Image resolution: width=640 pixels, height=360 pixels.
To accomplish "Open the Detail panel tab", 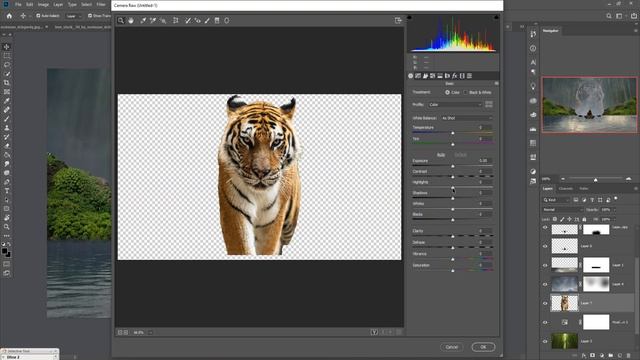I will click(425, 76).
